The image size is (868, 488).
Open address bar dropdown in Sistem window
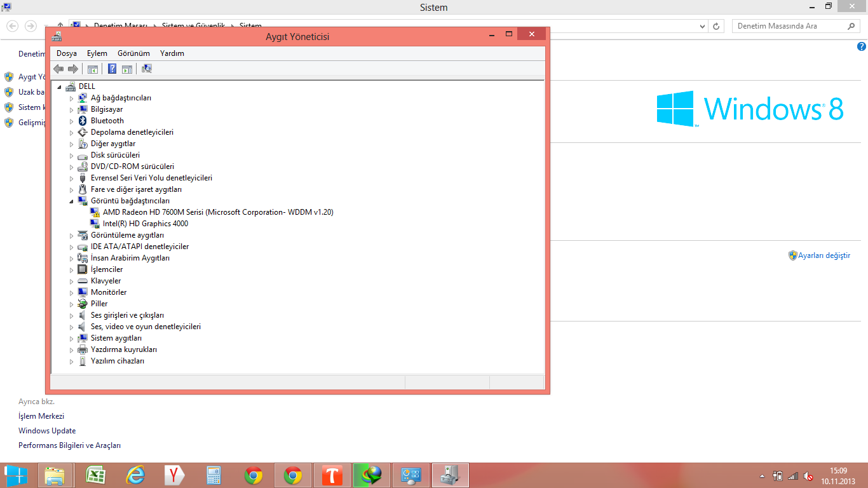702,26
